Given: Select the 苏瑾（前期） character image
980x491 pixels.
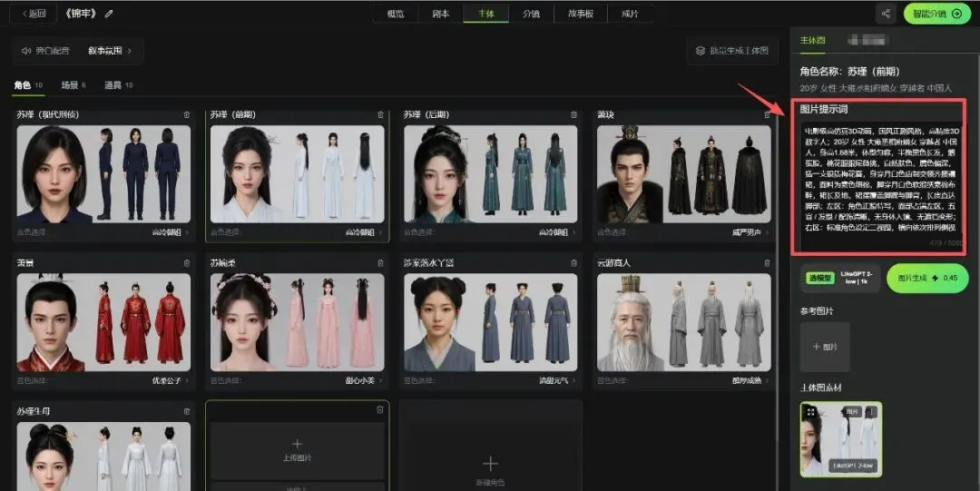Looking at the screenshot, I should coord(298,174).
